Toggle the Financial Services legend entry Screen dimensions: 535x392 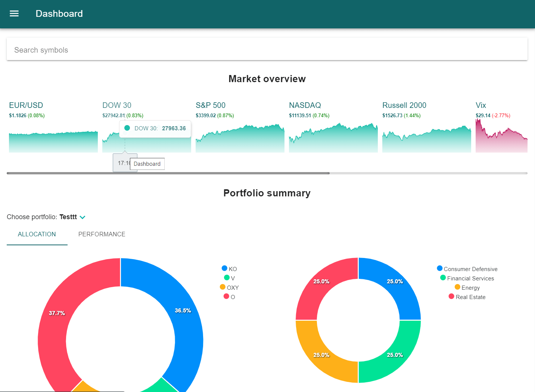[x=467, y=278]
